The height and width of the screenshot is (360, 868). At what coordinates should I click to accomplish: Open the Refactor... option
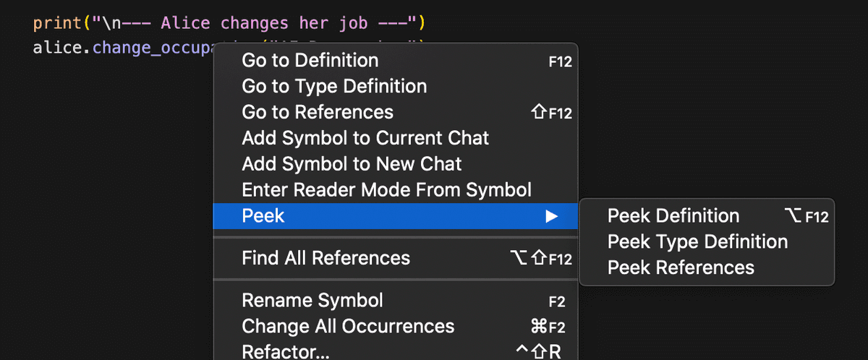(x=286, y=351)
